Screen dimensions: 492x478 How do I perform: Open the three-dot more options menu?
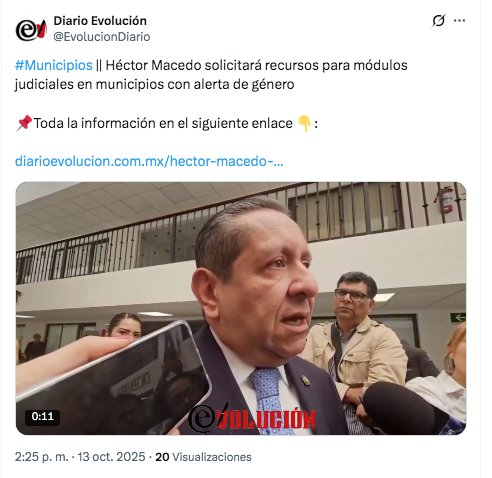(459, 21)
